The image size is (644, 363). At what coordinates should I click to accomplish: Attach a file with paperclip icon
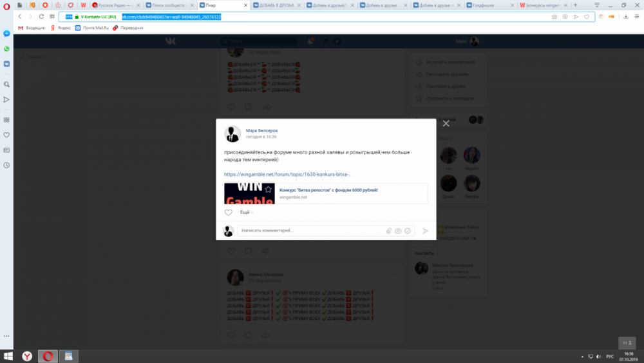click(x=388, y=231)
